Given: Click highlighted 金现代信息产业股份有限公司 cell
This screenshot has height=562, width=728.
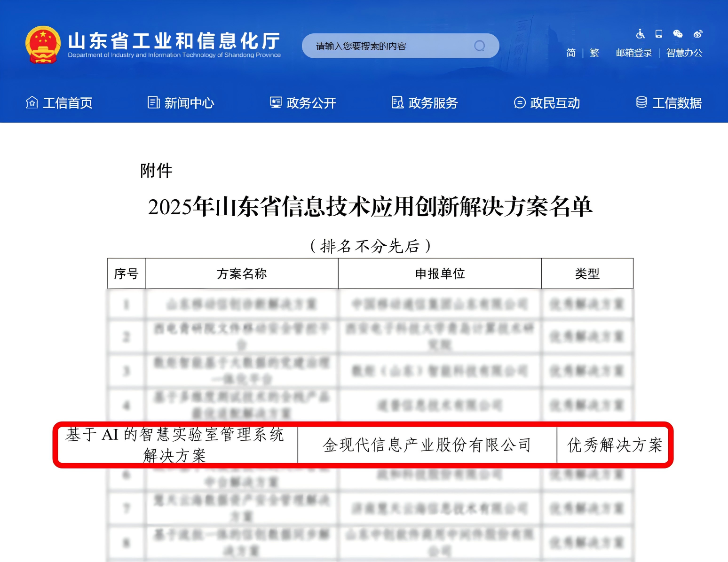Looking at the screenshot, I should coord(427,445).
